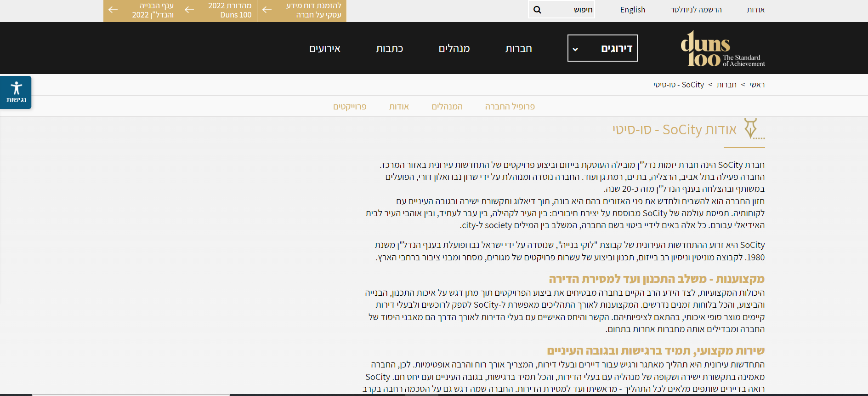Screen dimensions: 868x396
Task: Click the pen nib icon beside the SoCity title
Action: [x=754, y=129]
